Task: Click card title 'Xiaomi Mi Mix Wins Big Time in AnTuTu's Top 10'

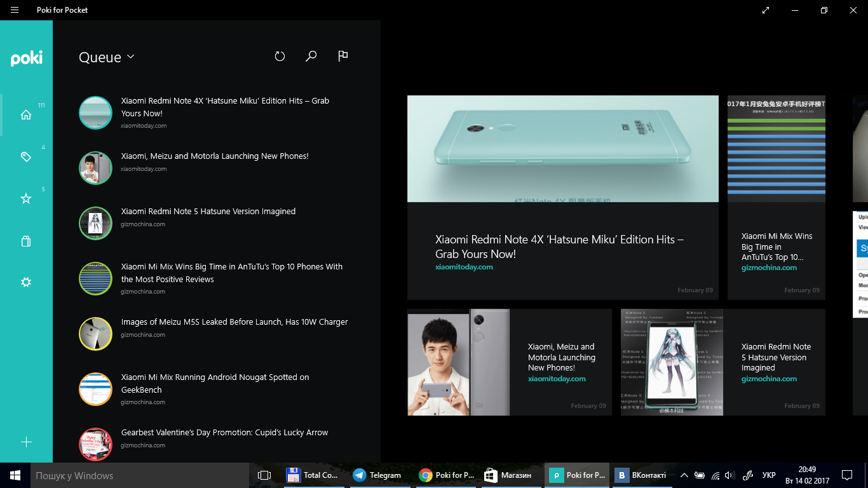Action: click(777, 247)
